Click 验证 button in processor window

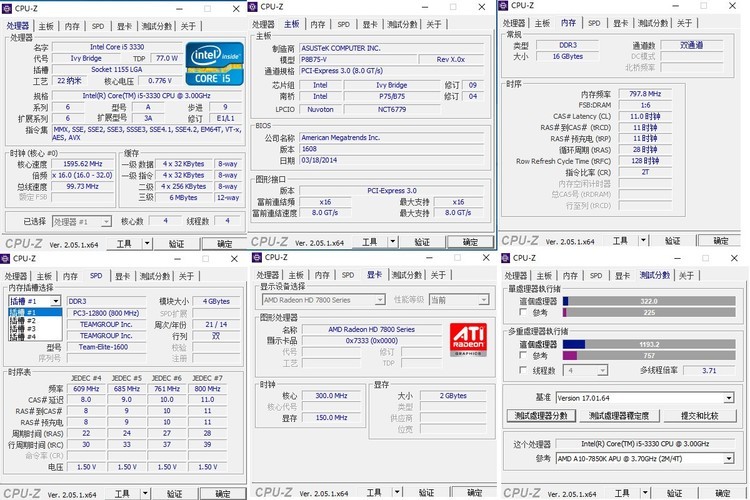[x=176, y=244]
